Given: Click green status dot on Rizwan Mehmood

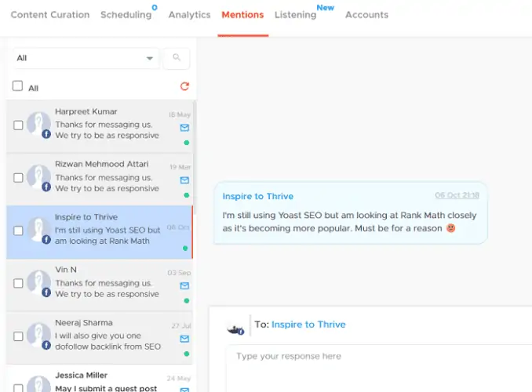Looking at the screenshot, I should click(x=186, y=195).
